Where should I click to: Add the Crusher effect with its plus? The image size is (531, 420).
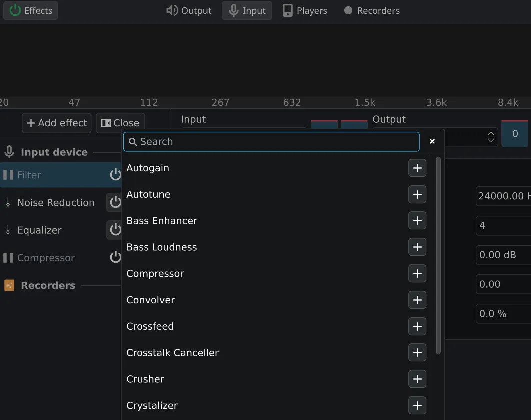[417, 379]
